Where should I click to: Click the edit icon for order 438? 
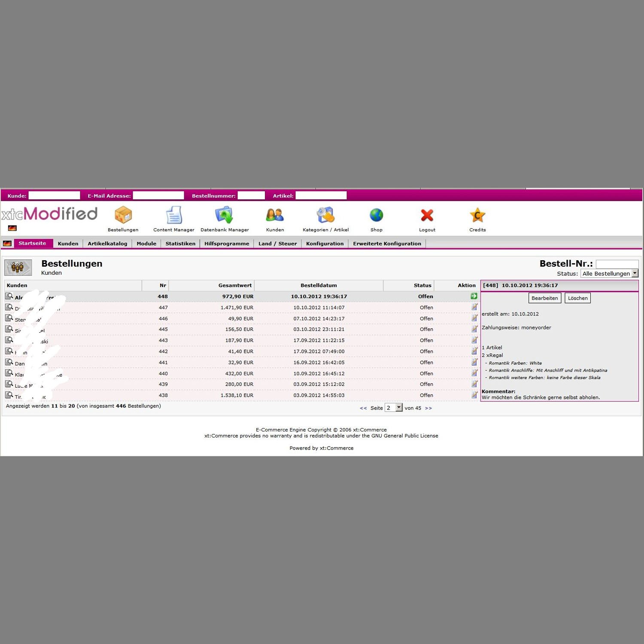pos(474,395)
